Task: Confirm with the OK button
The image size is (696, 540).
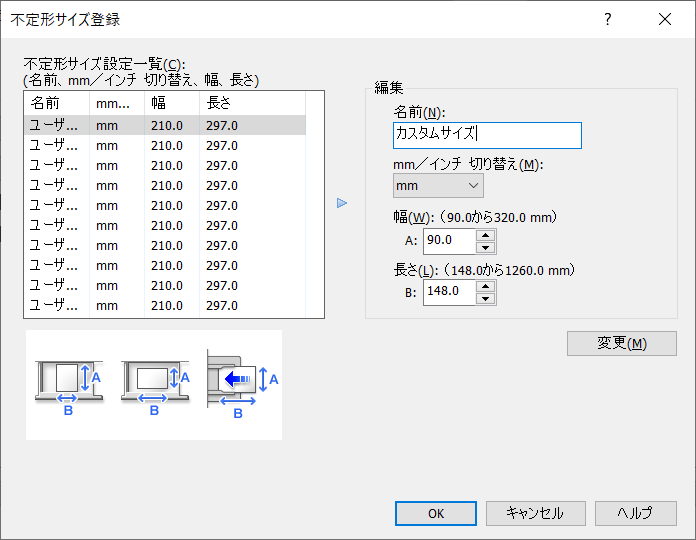Action: 436,513
